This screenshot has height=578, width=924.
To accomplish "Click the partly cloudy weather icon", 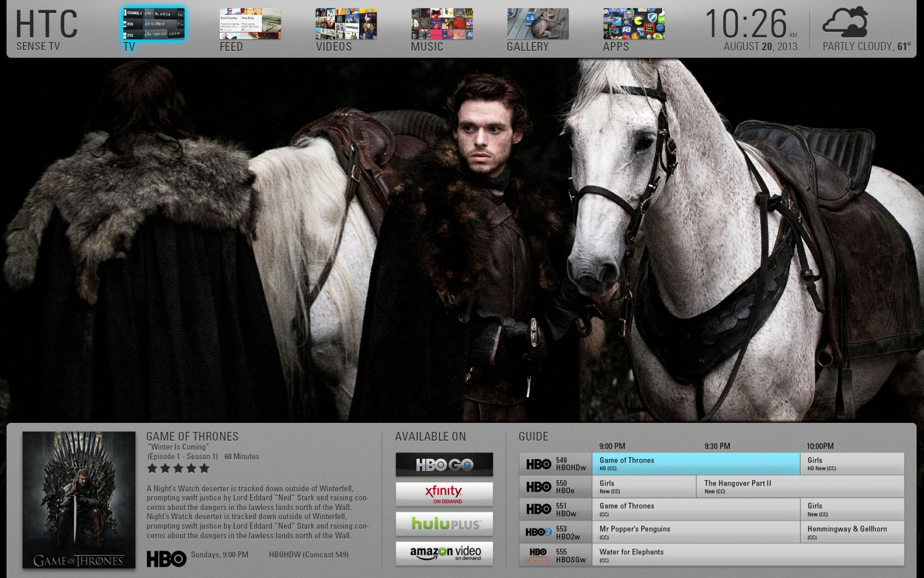I will [845, 23].
